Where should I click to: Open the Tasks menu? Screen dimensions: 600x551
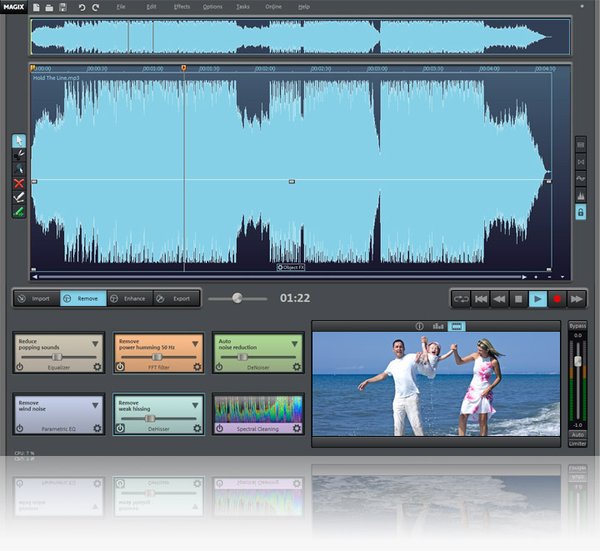pos(243,7)
